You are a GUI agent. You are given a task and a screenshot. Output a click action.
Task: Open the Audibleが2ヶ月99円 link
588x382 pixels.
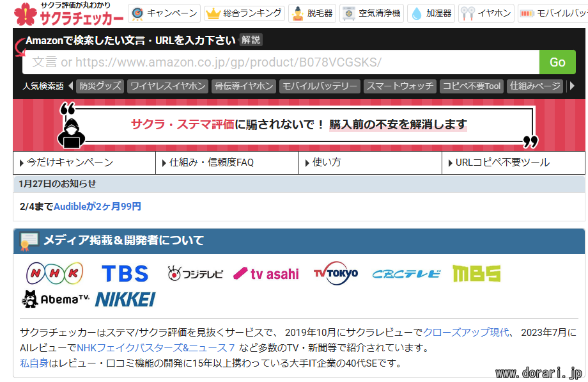98,207
